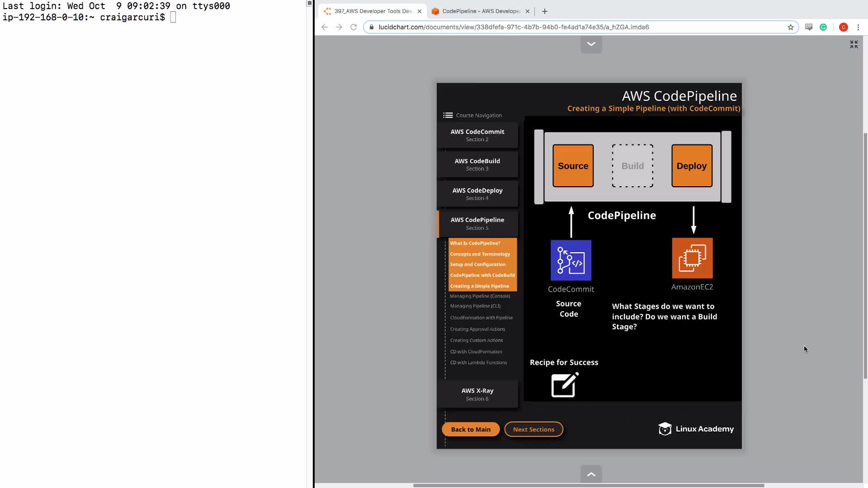
Task: Exit fullscreen with the collapse arrows icon
Action: point(854,44)
